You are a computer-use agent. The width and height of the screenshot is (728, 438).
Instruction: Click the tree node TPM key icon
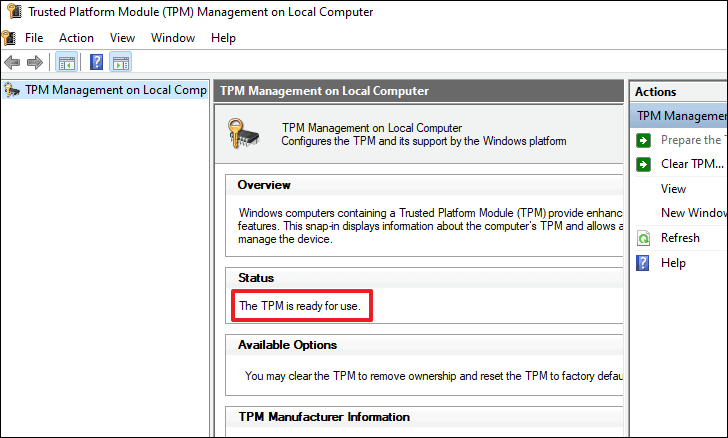pyautogui.click(x=12, y=90)
